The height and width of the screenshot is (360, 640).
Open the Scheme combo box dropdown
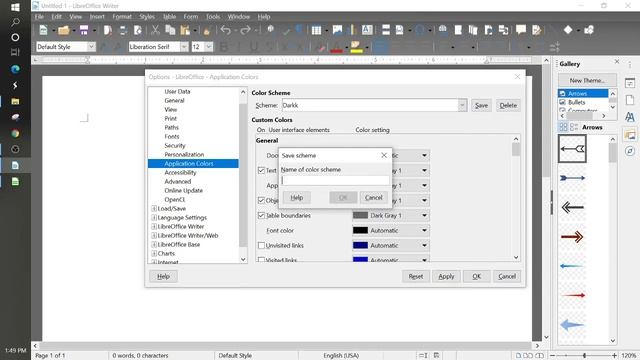[462, 105]
